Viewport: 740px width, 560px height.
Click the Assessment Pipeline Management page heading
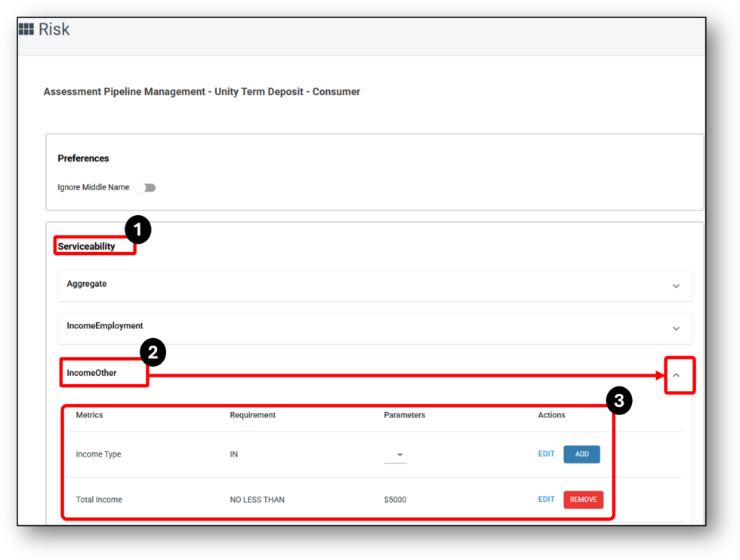click(202, 91)
